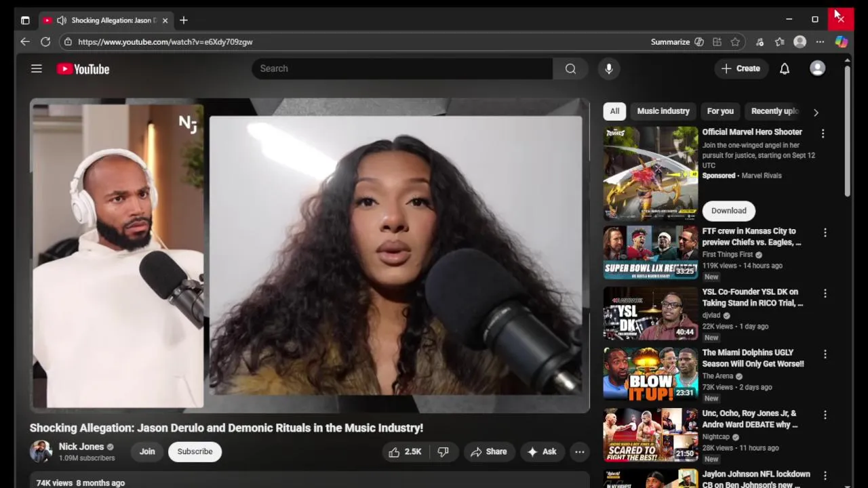The height and width of the screenshot is (488, 868).
Task: Click the page vertical scrollbar
Action: pos(847,132)
